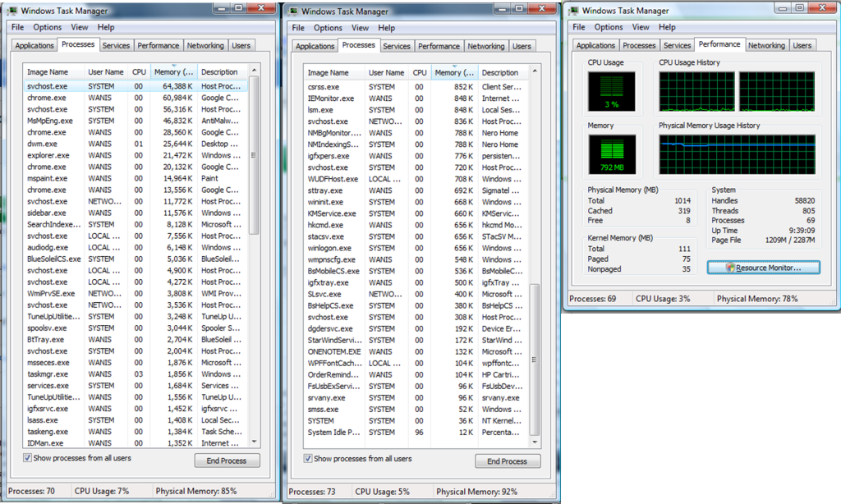841x504 pixels.
Task: Click the vertical scrollbar thumb in the middle window
Action: click(535, 360)
